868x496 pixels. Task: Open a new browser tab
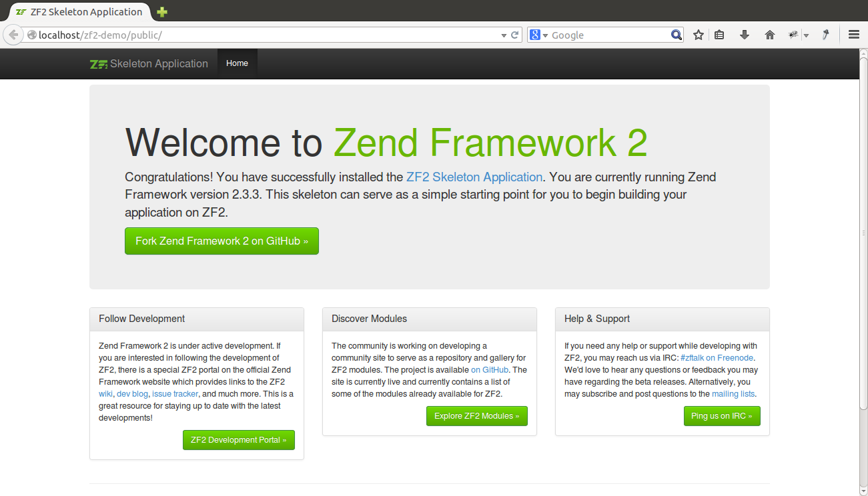coord(161,11)
